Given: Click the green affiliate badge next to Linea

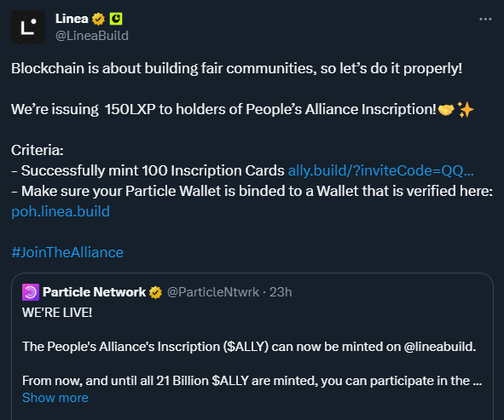Looking at the screenshot, I should click(x=116, y=19).
